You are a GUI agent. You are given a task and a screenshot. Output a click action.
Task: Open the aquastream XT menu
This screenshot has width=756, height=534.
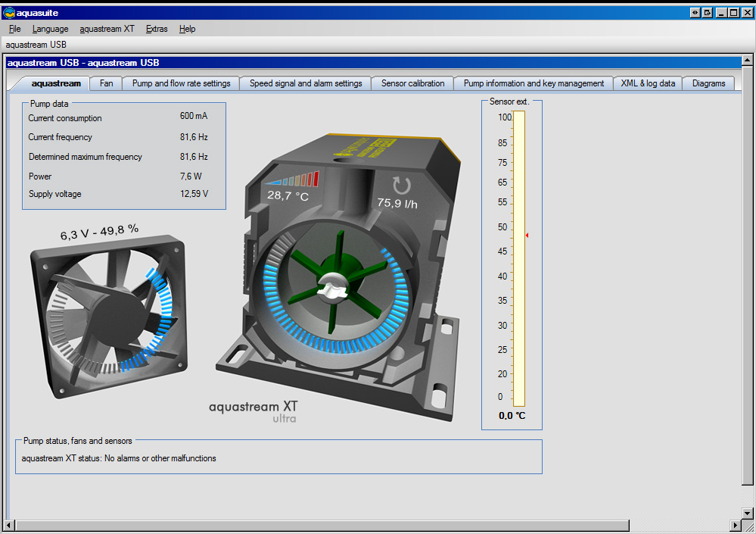pos(107,29)
